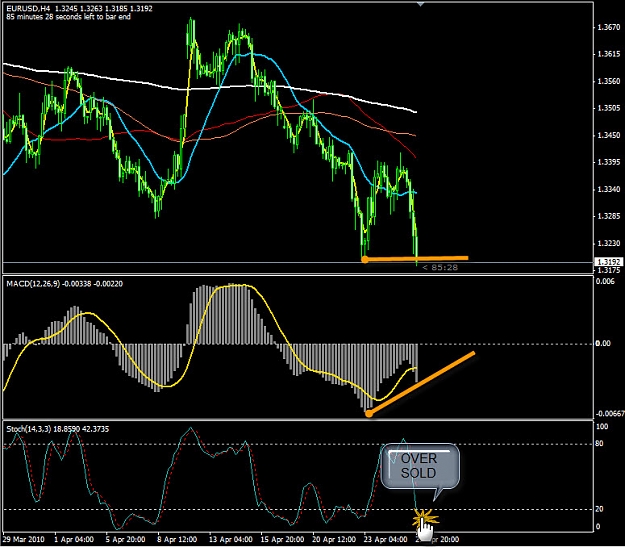Click the '< 85:28' bar timer label
625x547 pixels.
pyautogui.click(x=440, y=268)
